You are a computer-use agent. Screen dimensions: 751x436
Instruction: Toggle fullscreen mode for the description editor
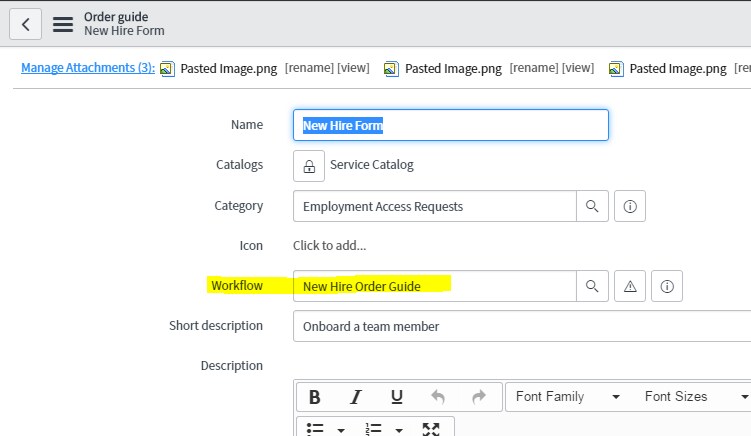click(x=431, y=429)
